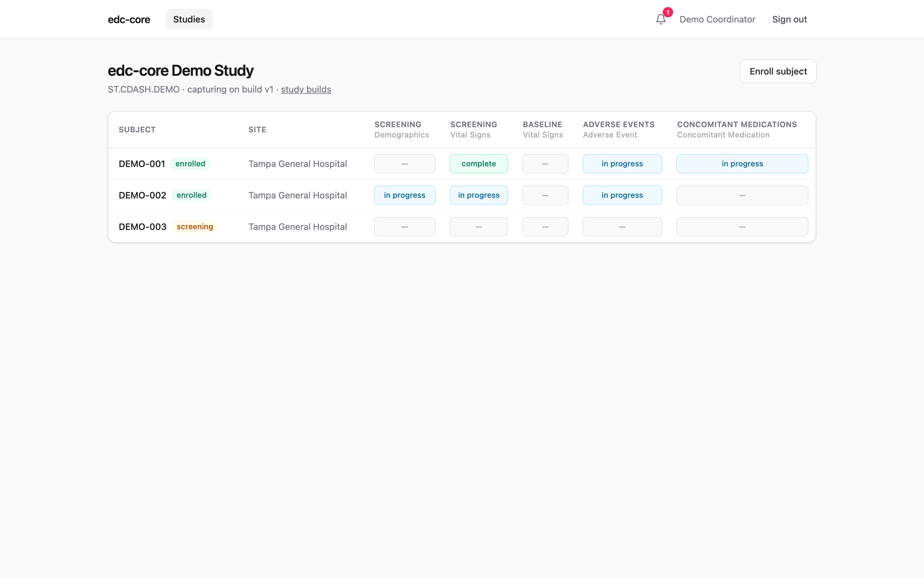Click the Adverse Events column header

(x=619, y=130)
